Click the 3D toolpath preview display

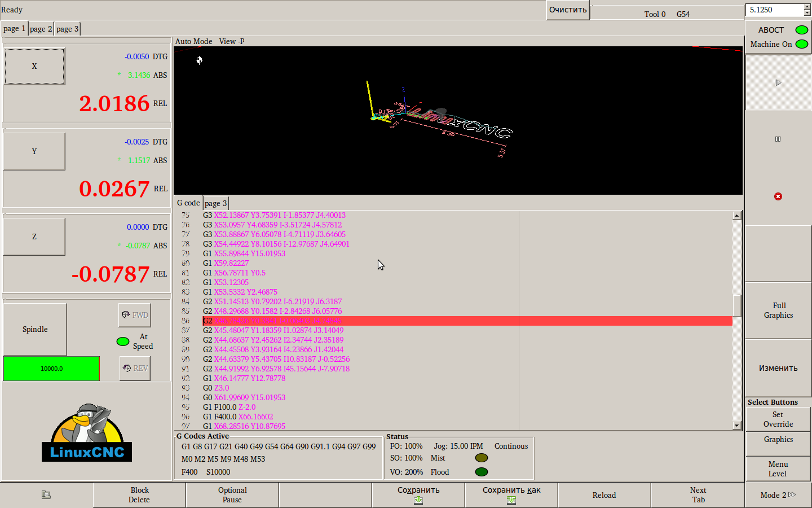click(458, 121)
